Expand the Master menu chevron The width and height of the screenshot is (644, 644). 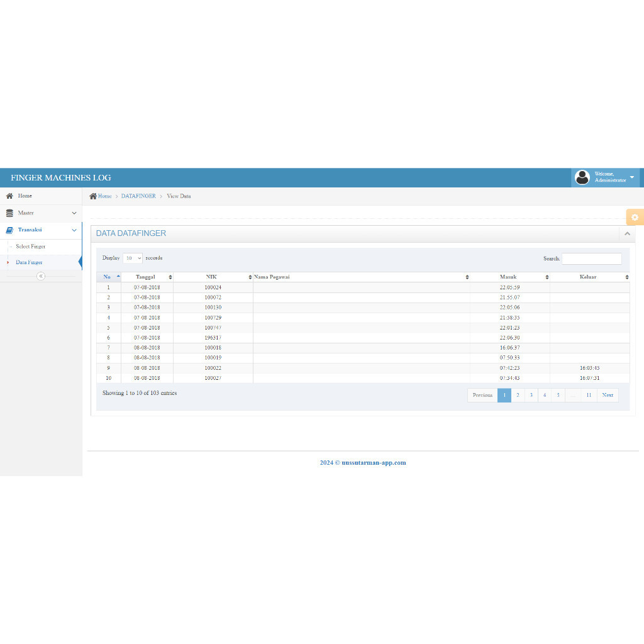click(x=74, y=213)
